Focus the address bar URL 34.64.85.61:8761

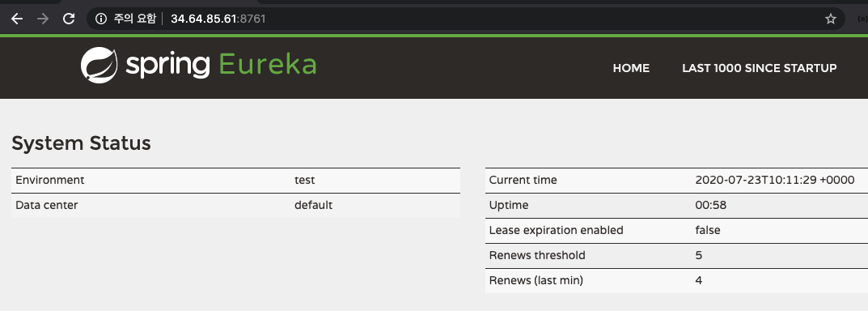click(218, 19)
